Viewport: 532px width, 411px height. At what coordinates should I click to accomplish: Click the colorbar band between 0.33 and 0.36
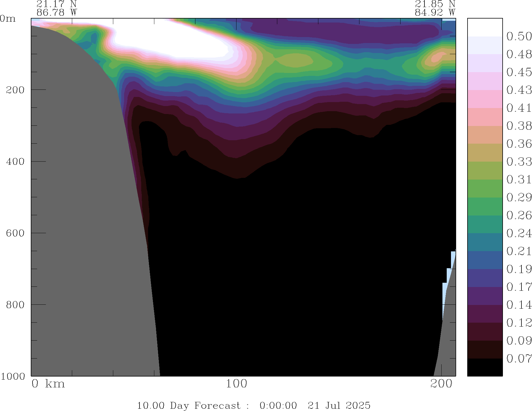point(485,152)
